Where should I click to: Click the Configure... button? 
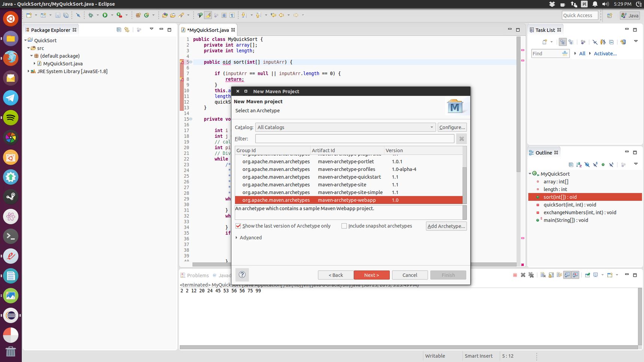click(x=452, y=127)
